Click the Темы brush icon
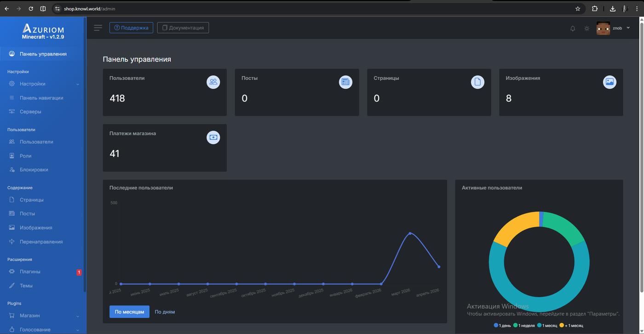The height and width of the screenshot is (334, 644). (x=12, y=286)
